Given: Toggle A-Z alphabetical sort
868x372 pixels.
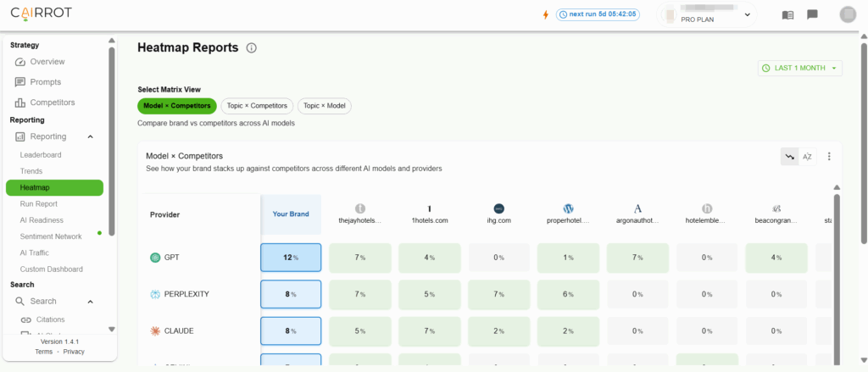Looking at the screenshot, I should [x=808, y=157].
